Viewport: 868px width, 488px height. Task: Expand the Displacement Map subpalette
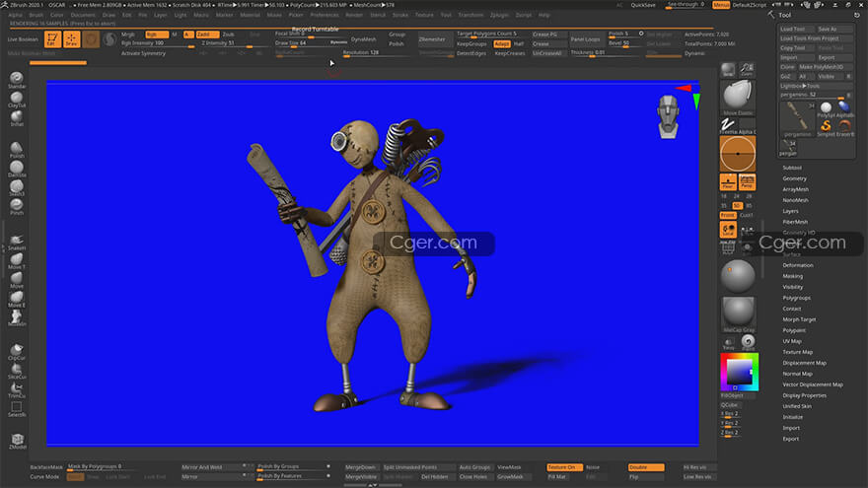[804, 363]
